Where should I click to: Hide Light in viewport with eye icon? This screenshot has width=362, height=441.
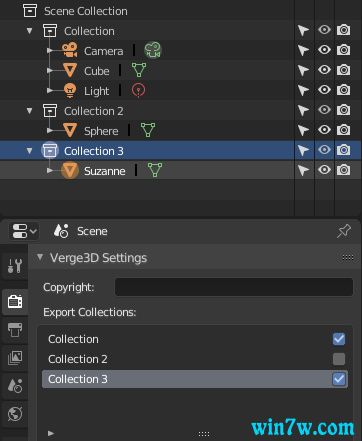click(324, 90)
